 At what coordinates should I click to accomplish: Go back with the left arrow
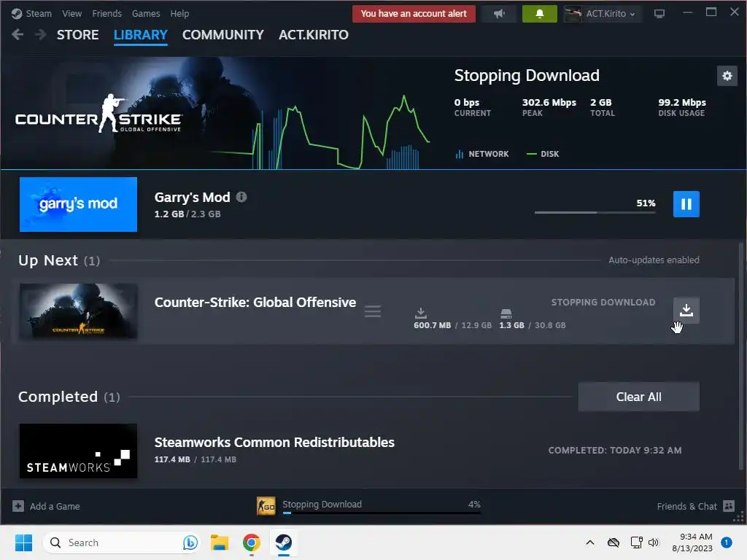(18, 34)
